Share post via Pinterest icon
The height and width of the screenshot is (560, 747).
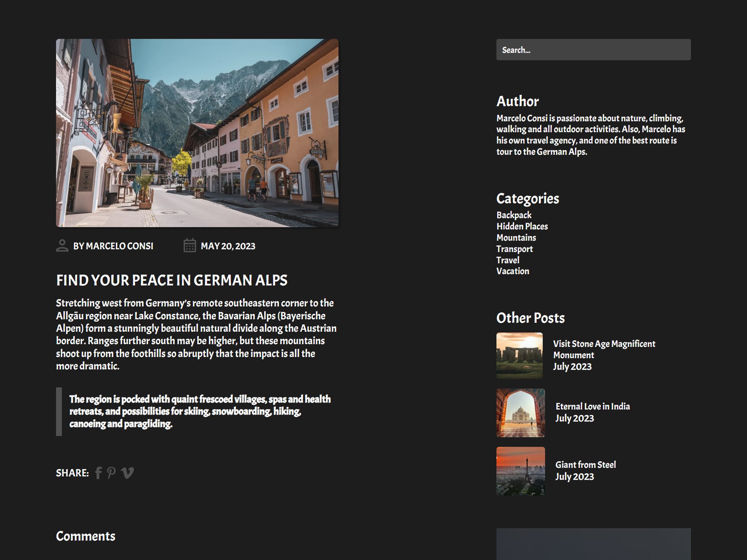tap(111, 473)
